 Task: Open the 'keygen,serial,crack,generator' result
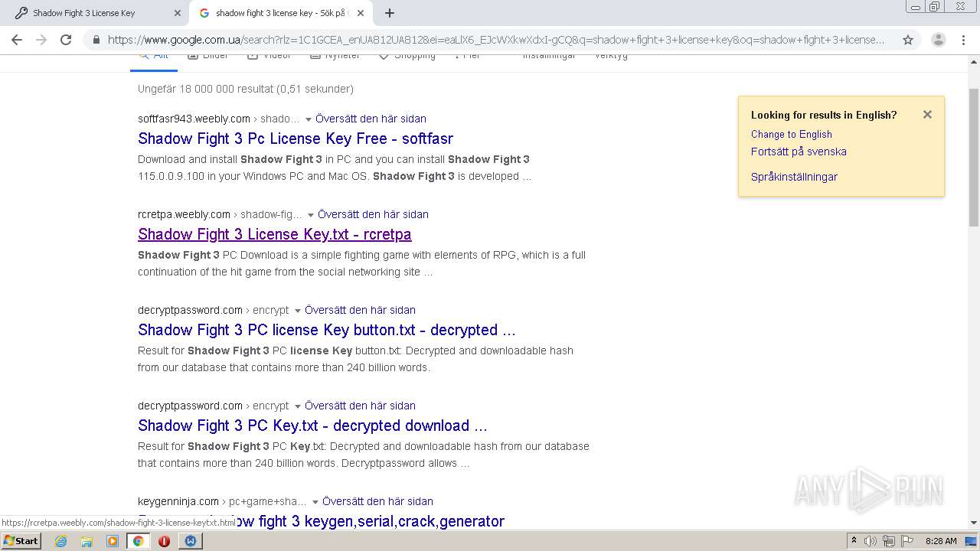pos(322,521)
